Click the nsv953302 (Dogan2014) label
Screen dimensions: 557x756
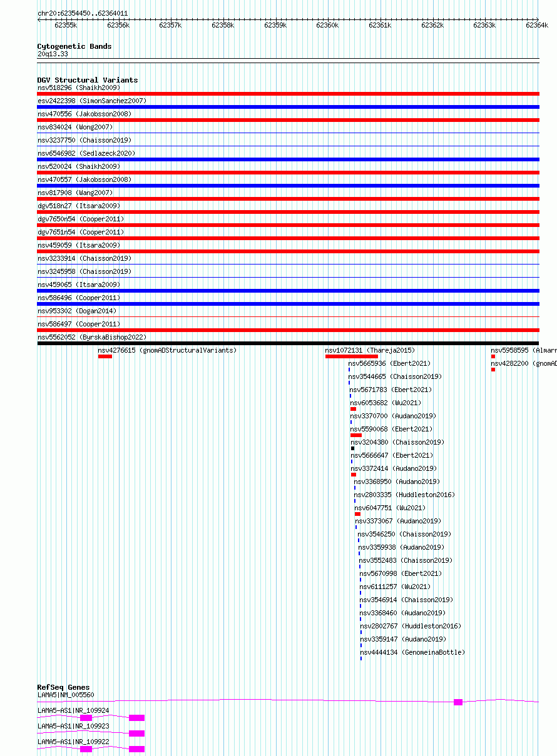(77, 311)
